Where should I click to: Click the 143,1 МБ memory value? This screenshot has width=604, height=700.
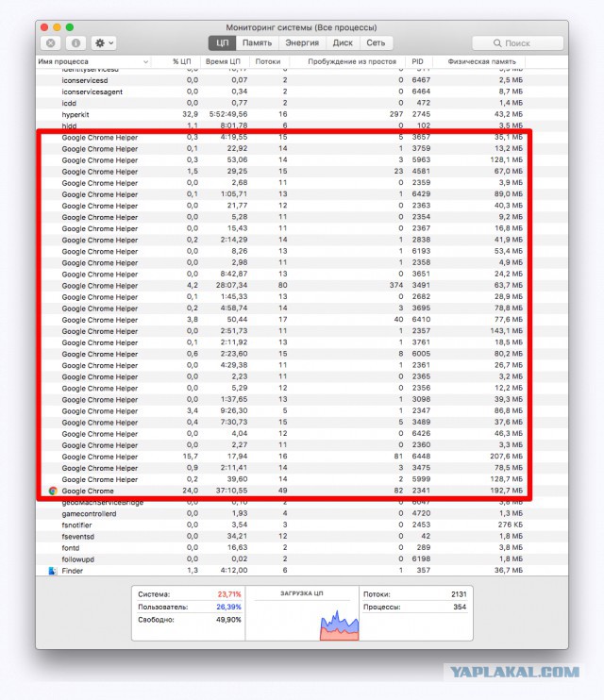coord(506,331)
